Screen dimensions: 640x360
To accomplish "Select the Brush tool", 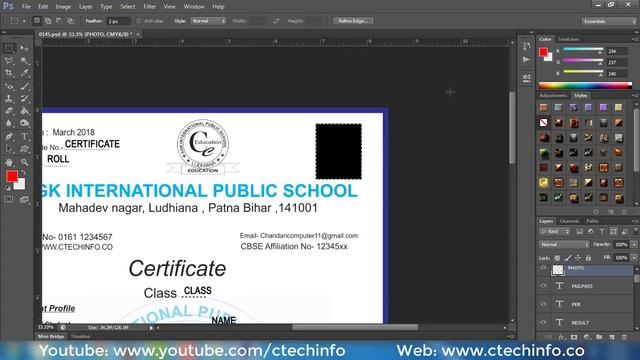I will [x=24, y=86].
